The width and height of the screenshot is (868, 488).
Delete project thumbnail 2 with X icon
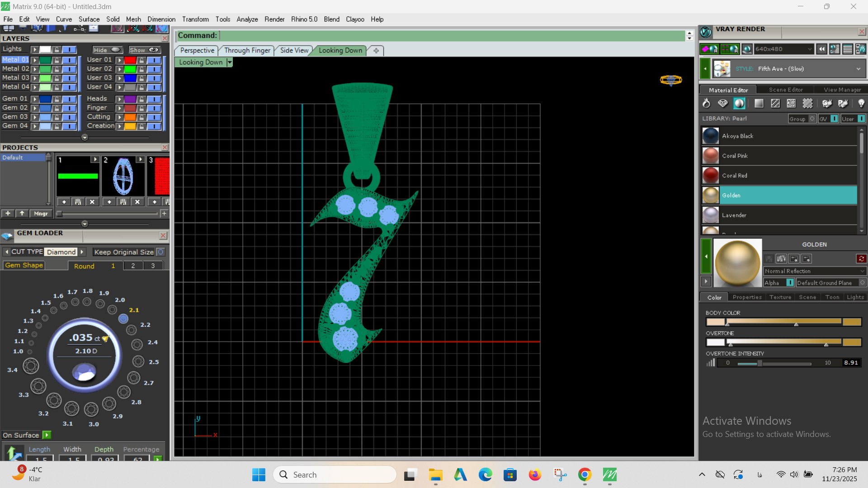pyautogui.click(x=137, y=202)
